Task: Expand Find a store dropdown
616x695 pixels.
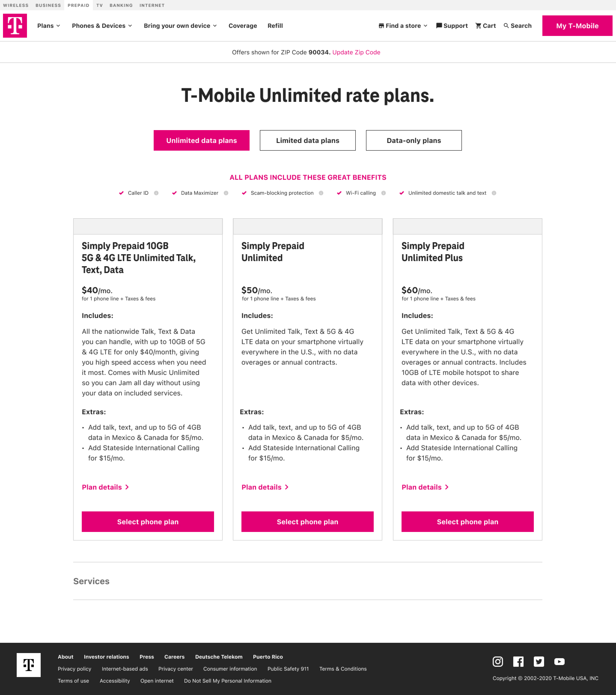Action: (403, 26)
